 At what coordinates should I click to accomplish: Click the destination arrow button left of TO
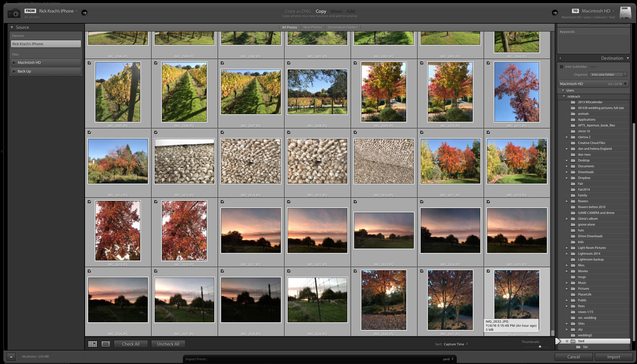[554, 13]
